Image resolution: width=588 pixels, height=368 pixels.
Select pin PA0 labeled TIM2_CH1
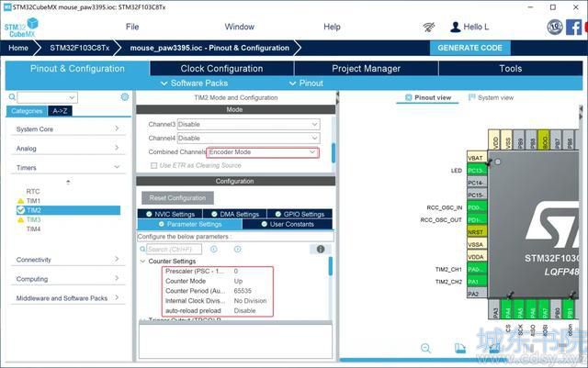(x=477, y=269)
